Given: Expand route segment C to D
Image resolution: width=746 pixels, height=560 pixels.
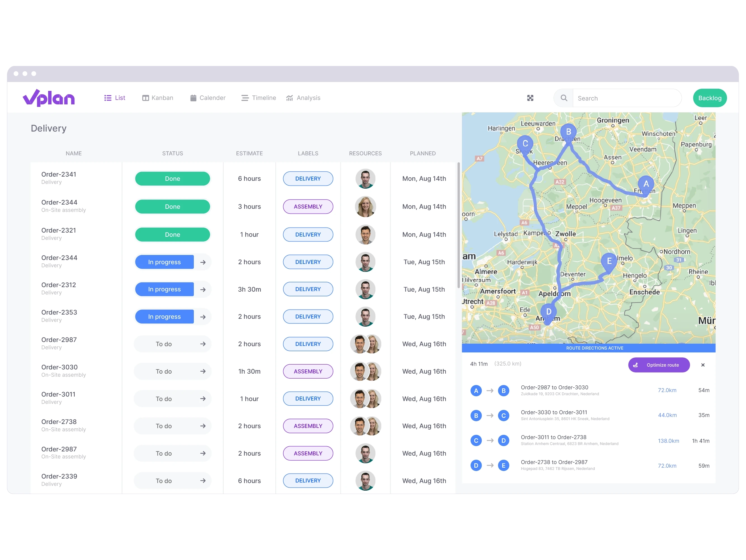Looking at the screenshot, I should pyautogui.click(x=590, y=440).
